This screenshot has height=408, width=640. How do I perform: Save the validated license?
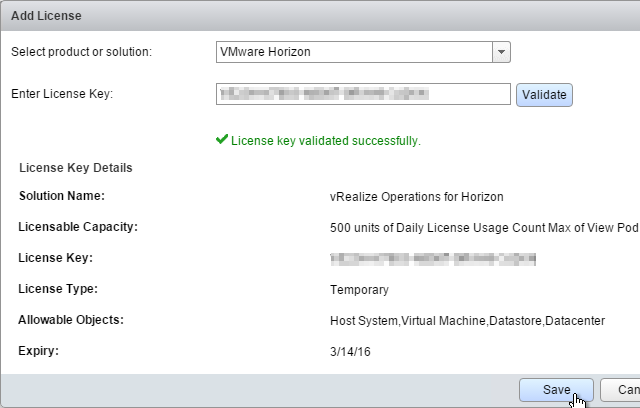(x=556, y=390)
